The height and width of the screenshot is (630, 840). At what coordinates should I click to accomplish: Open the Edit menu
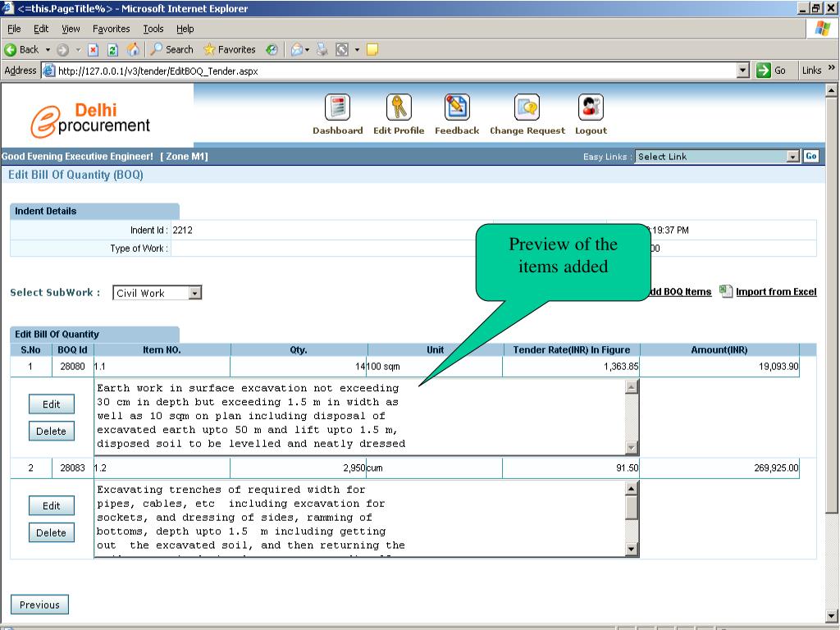click(x=41, y=29)
